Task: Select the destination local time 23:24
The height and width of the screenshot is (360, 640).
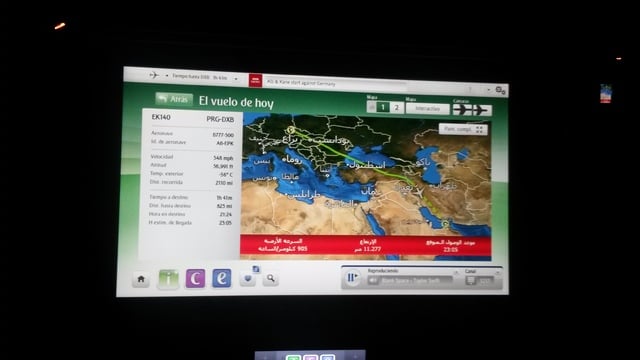Action: pyautogui.click(x=226, y=214)
